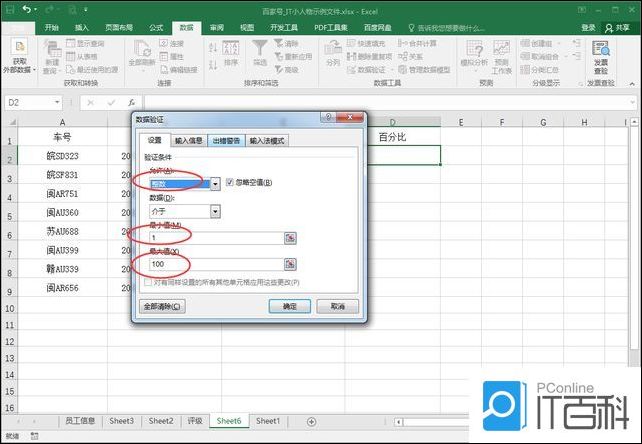Click the Save icon in the quick access toolbar
This screenshot has height=444, width=642.
tap(10, 9)
